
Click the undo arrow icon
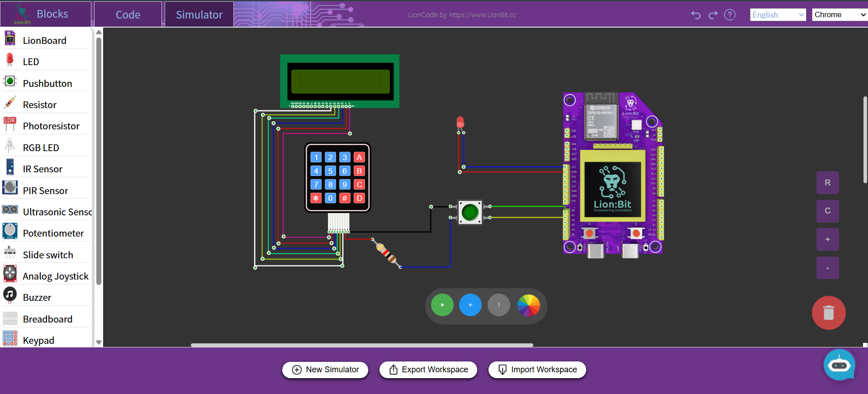point(696,15)
